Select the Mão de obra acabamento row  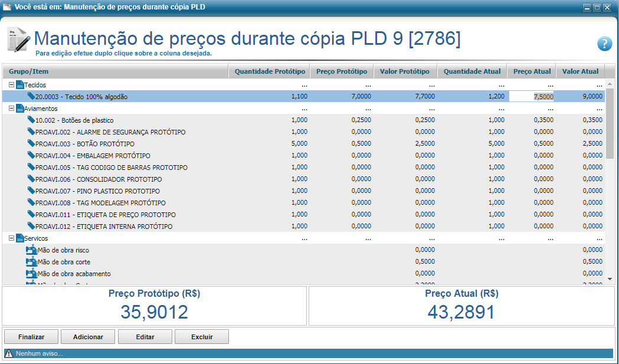303,274
